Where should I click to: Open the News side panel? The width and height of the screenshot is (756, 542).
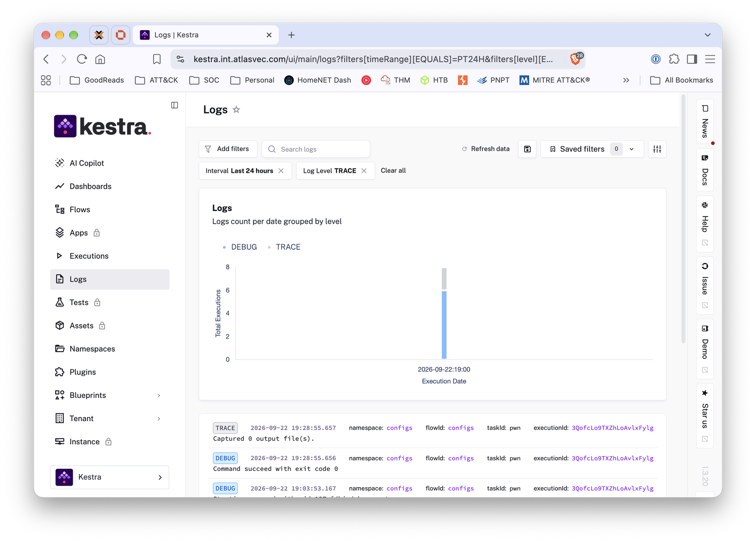click(x=704, y=122)
